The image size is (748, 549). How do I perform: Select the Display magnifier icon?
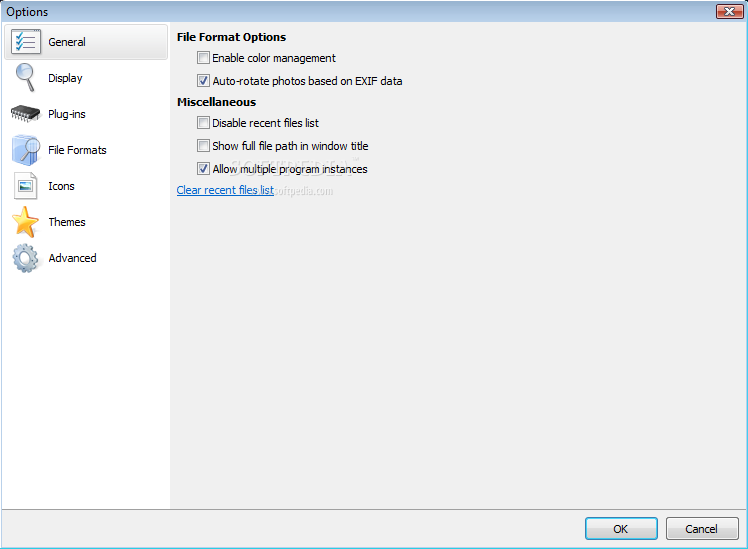click(x=25, y=78)
